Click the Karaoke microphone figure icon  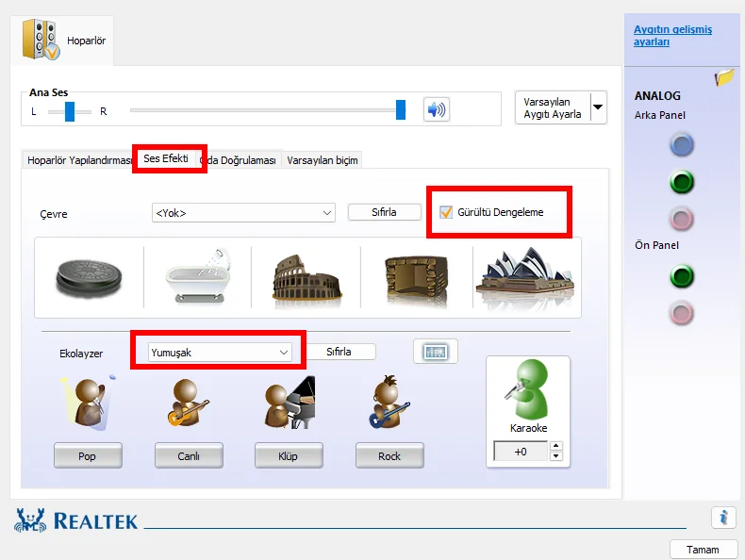coord(528,390)
